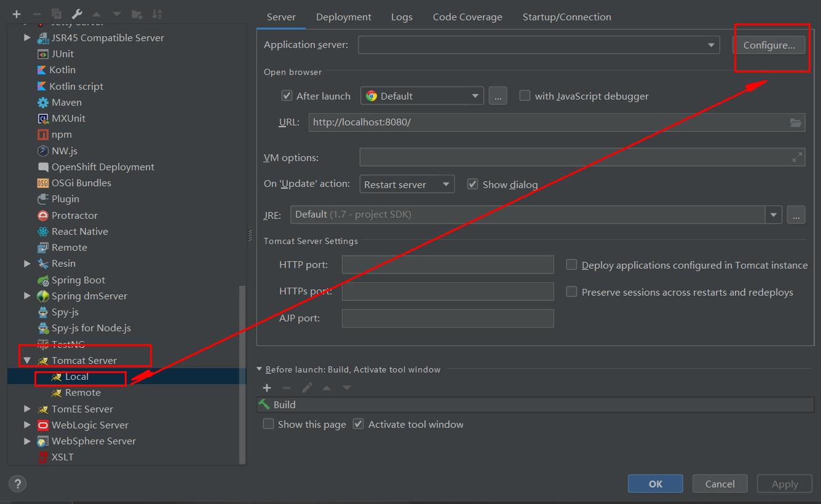This screenshot has height=504, width=821.
Task: Expand the Resin node
Action: pyautogui.click(x=27, y=264)
